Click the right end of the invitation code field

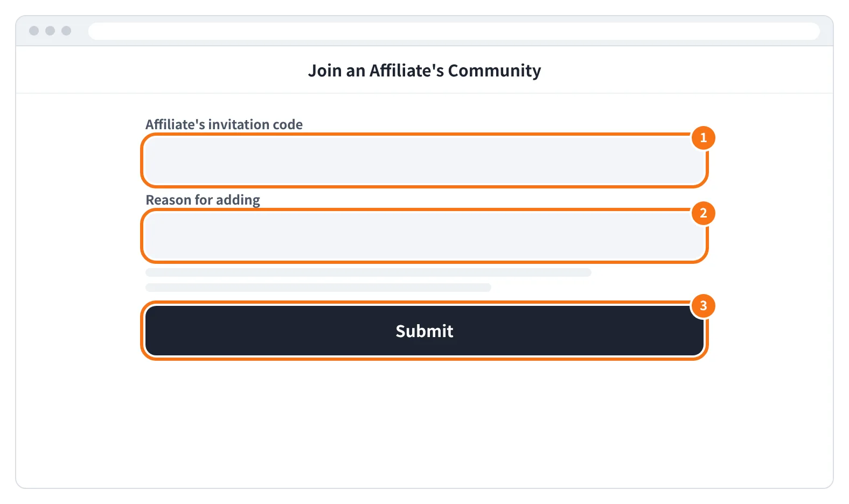[692, 160]
